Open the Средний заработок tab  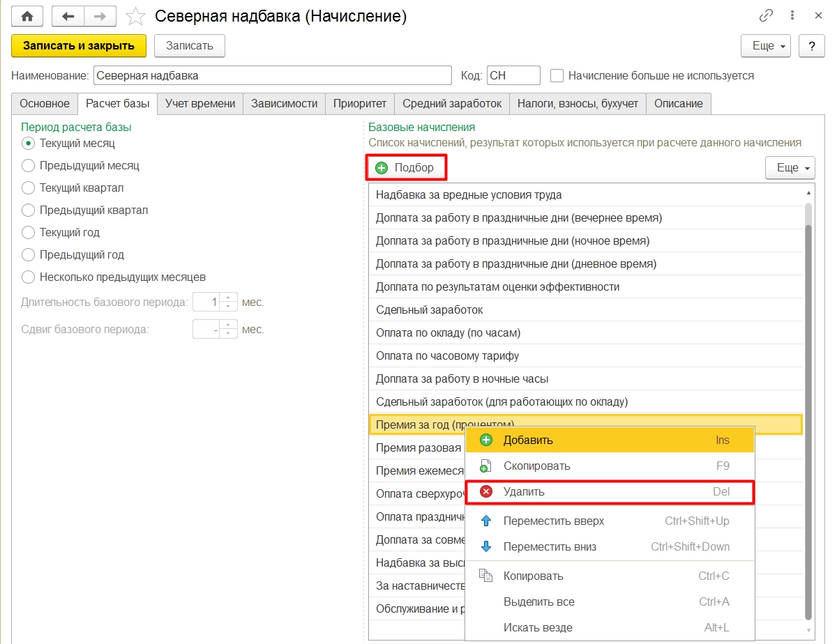click(x=452, y=103)
